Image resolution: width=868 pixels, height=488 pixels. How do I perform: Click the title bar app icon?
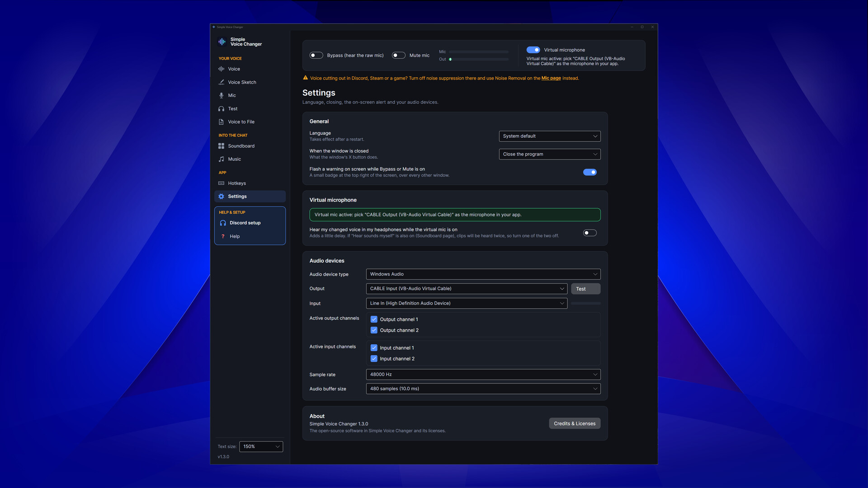point(214,27)
